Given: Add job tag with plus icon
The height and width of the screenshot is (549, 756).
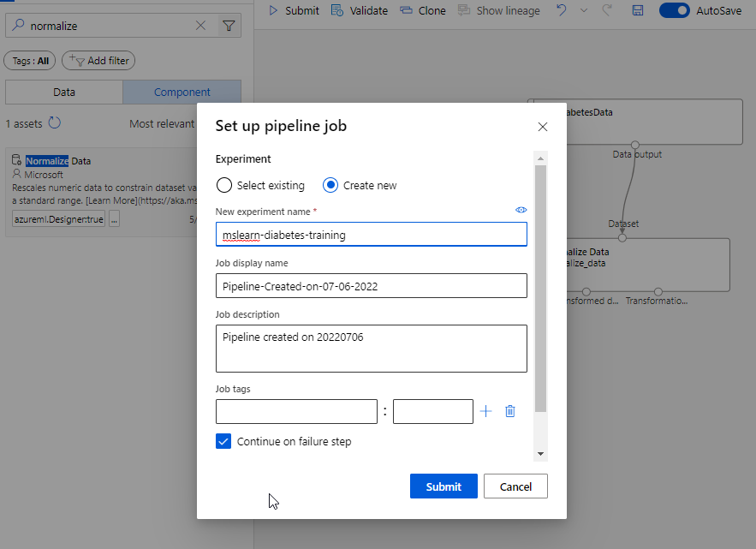Looking at the screenshot, I should point(486,411).
